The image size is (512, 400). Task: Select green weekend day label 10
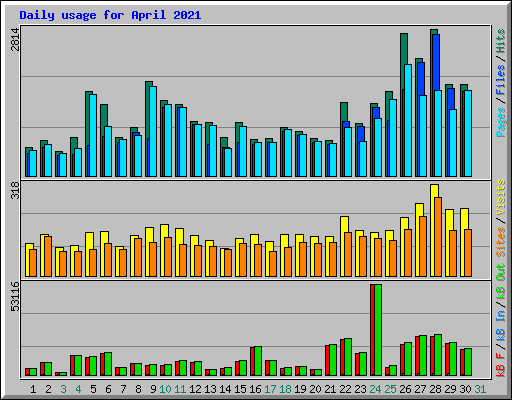click(165, 389)
